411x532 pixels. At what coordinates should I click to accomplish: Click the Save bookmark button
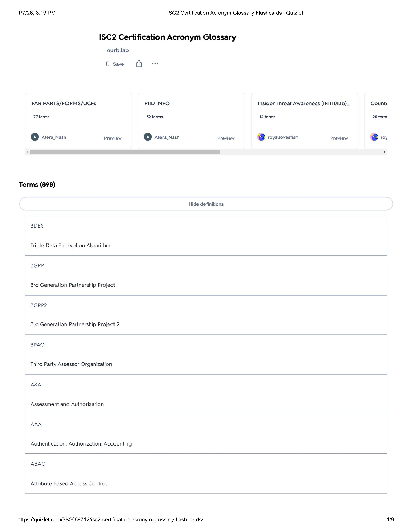[x=115, y=64]
